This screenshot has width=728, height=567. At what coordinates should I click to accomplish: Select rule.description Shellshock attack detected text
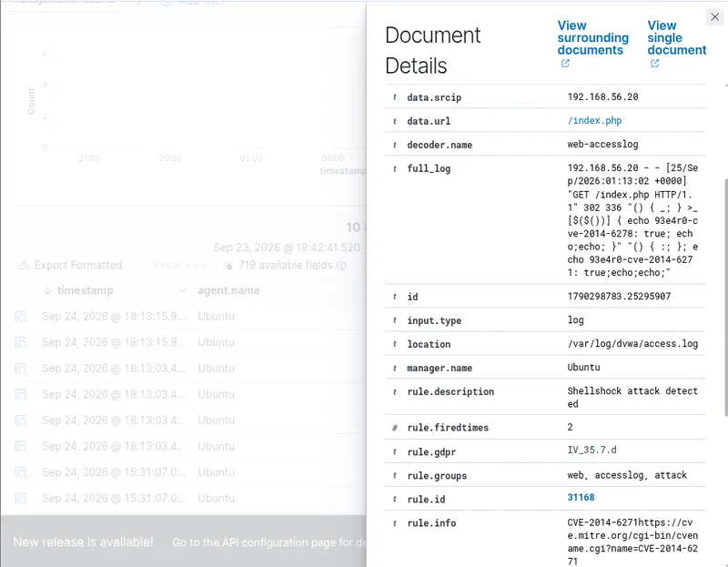tap(632, 398)
